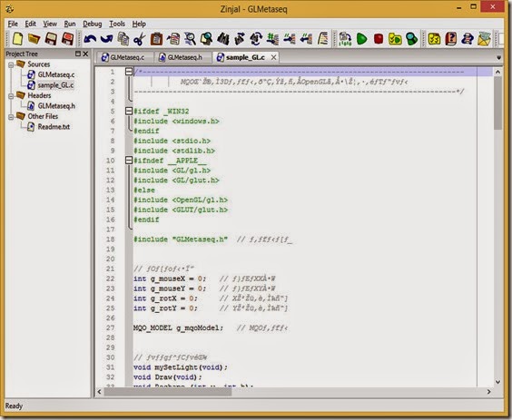512x420 pixels.
Task: Click the Replace magnifier icon
Action: coord(206,39)
